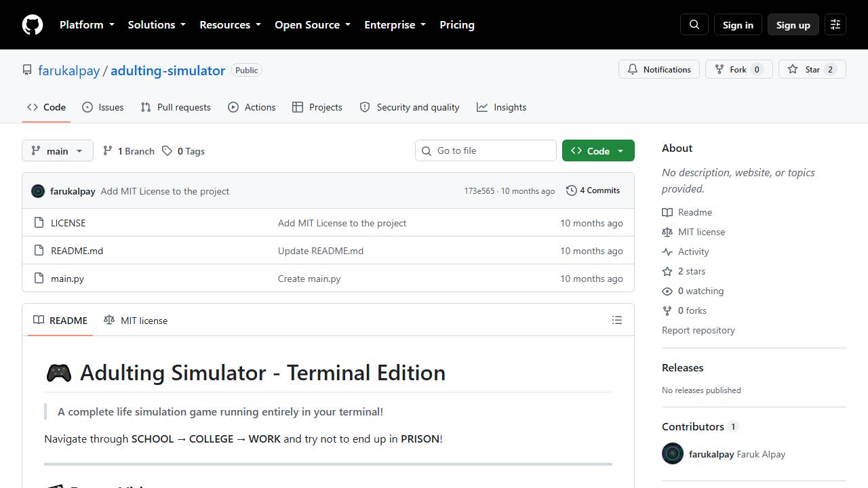Open commit history via 4 Commits
868x488 pixels.
[593, 190]
